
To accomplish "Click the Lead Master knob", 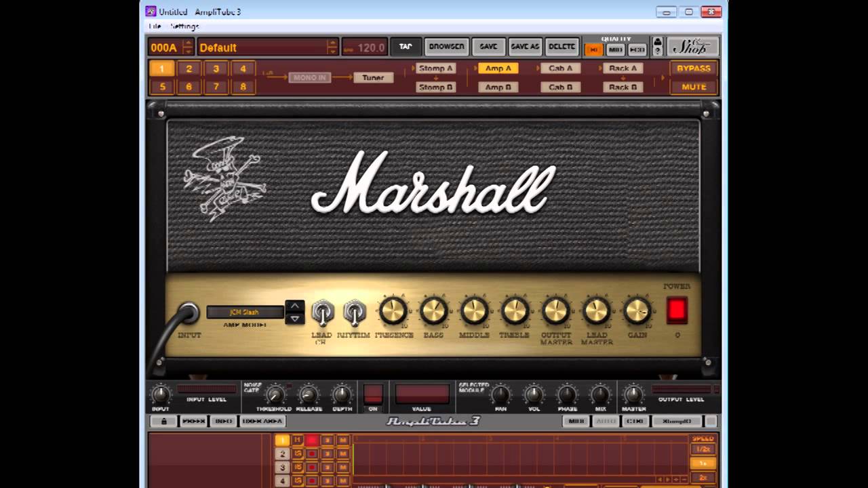I will tap(597, 311).
